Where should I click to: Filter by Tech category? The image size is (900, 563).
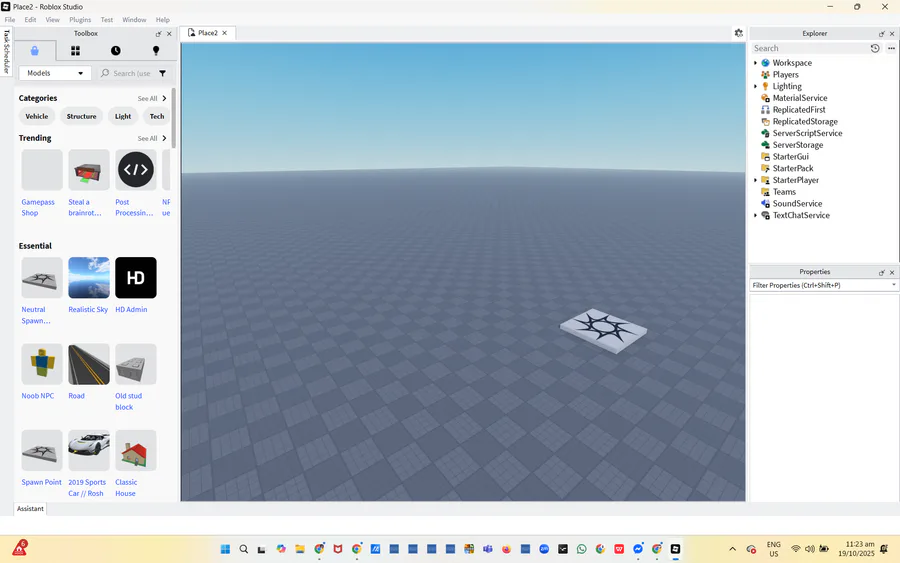coord(157,117)
